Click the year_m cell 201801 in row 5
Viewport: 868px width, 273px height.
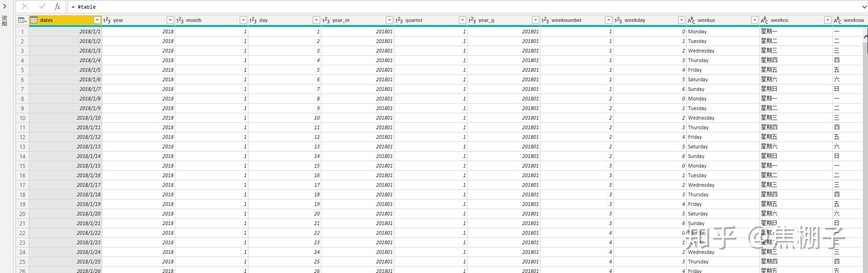click(x=358, y=70)
